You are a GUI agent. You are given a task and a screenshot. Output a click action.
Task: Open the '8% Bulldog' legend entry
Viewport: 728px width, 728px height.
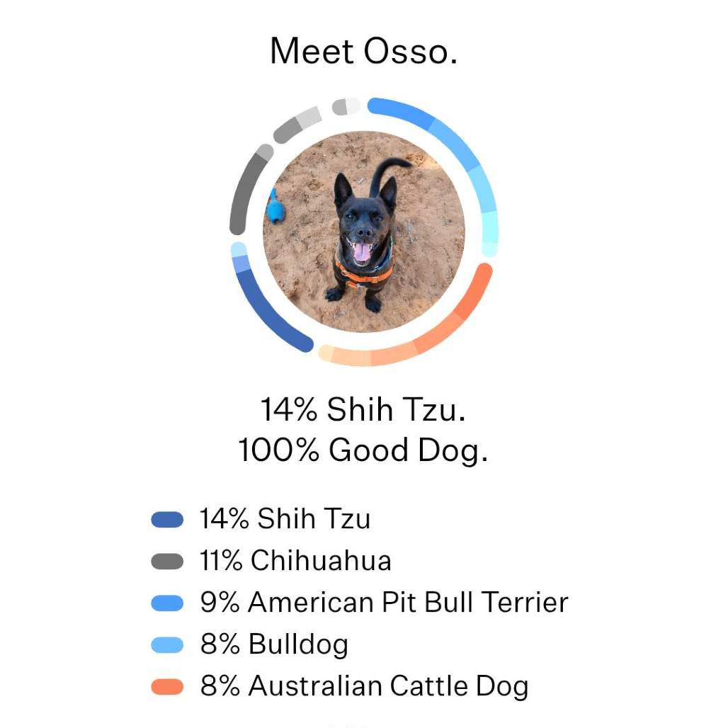click(x=274, y=644)
